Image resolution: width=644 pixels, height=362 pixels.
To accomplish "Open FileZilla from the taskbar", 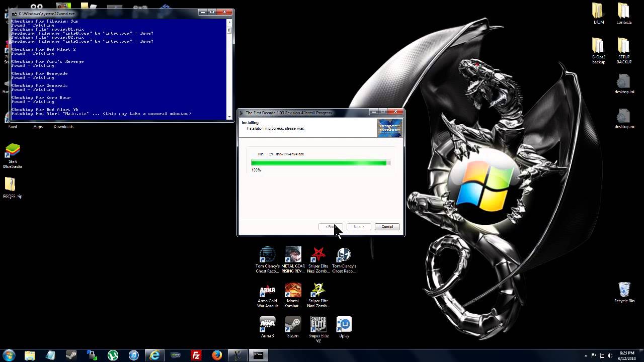I will 196,355.
